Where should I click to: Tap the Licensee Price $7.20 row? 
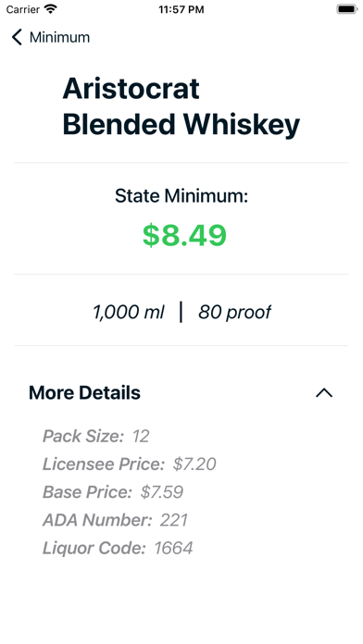pos(130,464)
